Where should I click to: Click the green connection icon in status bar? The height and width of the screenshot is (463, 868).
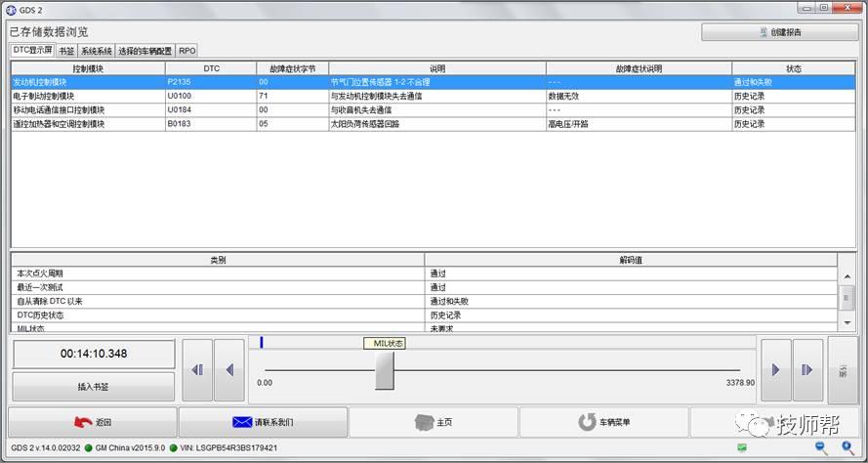pos(742,447)
